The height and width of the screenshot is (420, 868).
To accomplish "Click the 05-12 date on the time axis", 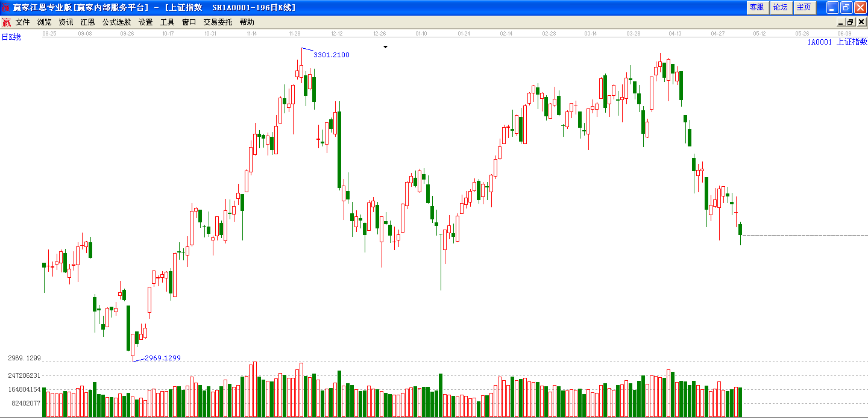I will click(x=759, y=34).
